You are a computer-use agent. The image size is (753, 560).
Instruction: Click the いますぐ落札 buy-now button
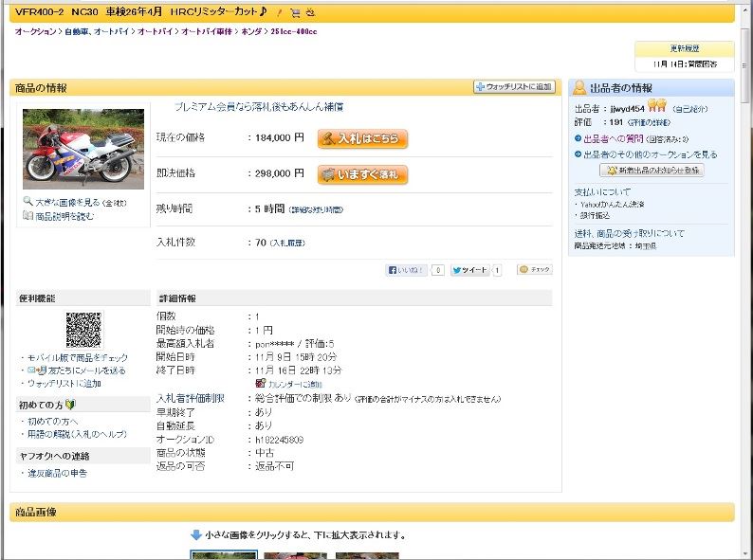(362, 174)
